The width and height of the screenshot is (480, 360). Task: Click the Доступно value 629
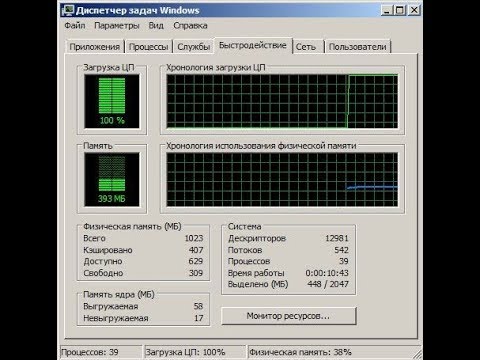[196, 261]
